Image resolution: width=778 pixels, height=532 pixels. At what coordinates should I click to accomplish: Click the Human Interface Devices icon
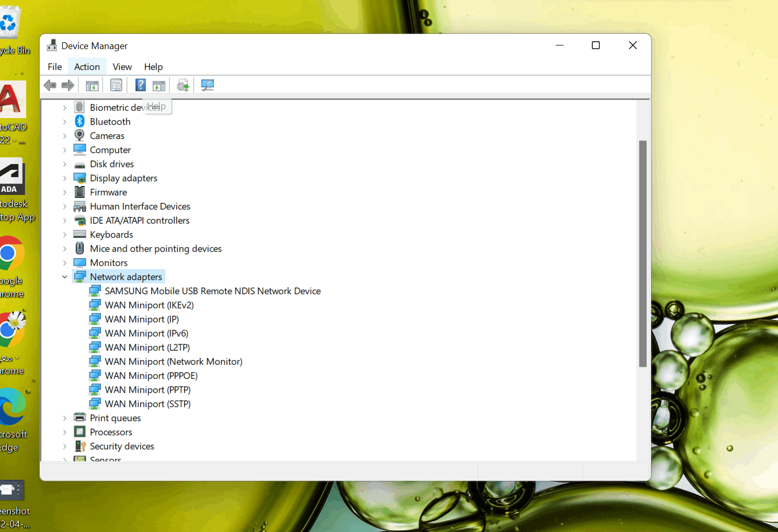coord(79,206)
